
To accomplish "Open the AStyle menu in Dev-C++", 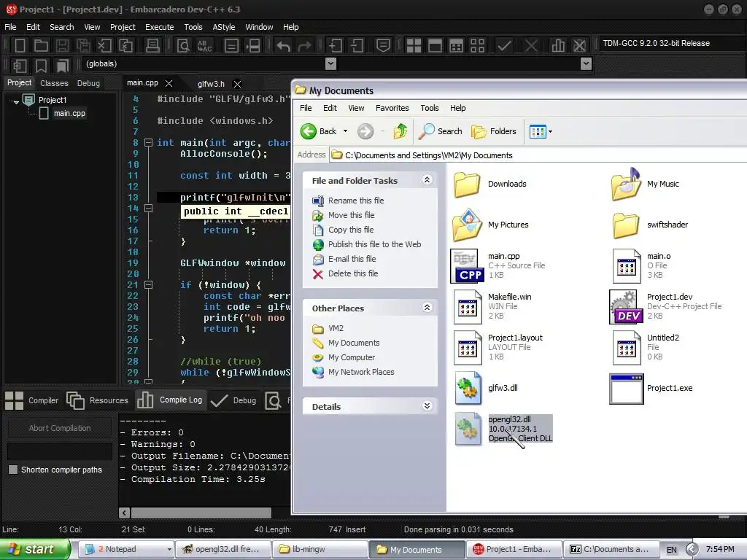I will [223, 27].
